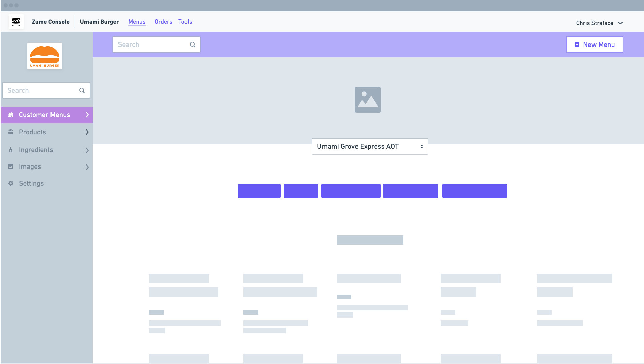
Task: Click the menu image placeholder icon
Action: tap(368, 100)
